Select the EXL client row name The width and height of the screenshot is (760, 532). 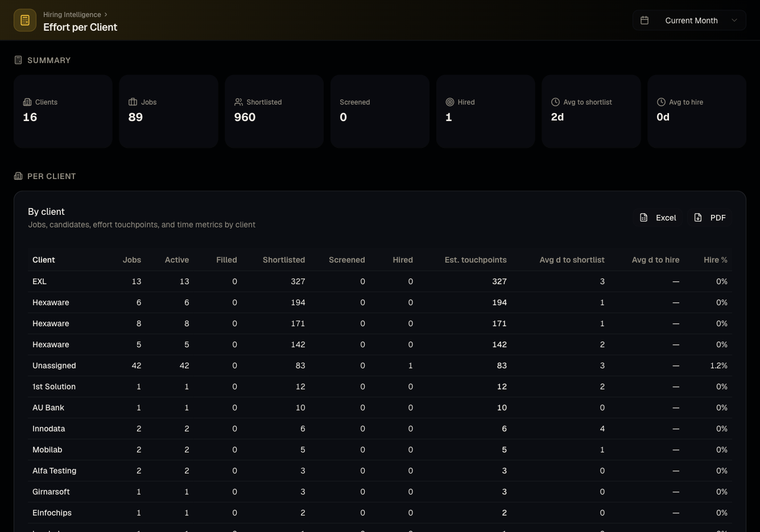[39, 281]
